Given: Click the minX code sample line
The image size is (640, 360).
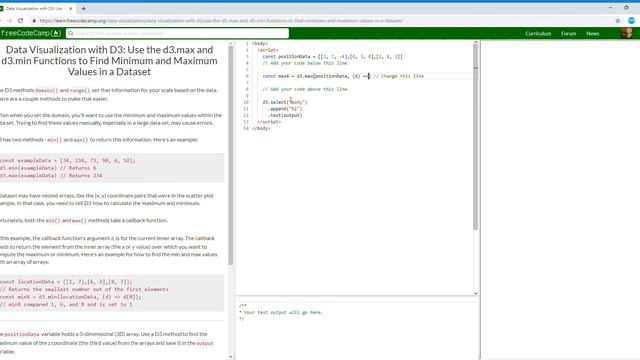Looking at the screenshot, I should coord(71,297).
